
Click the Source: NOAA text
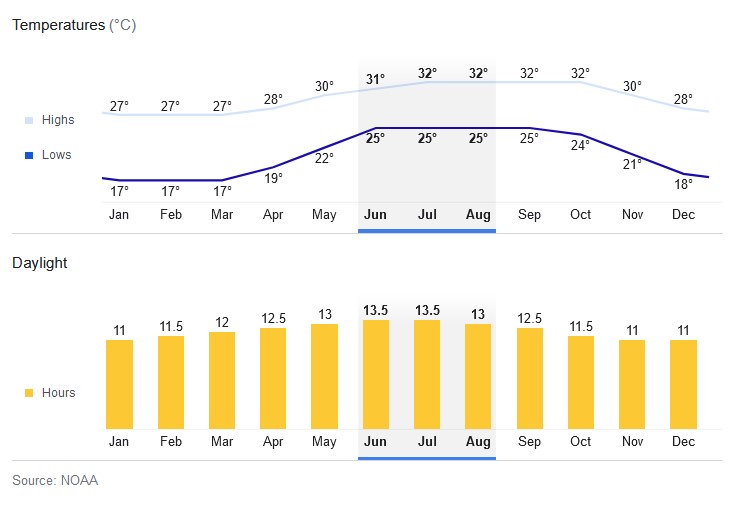[x=55, y=481]
